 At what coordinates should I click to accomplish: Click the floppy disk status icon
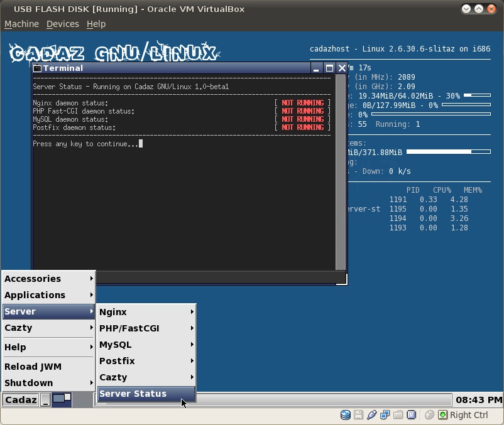[358, 415]
